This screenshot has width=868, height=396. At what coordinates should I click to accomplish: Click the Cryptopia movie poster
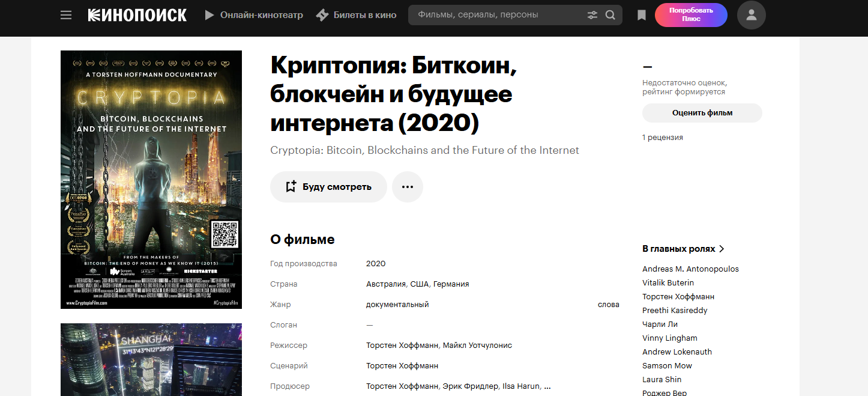(151, 180)
